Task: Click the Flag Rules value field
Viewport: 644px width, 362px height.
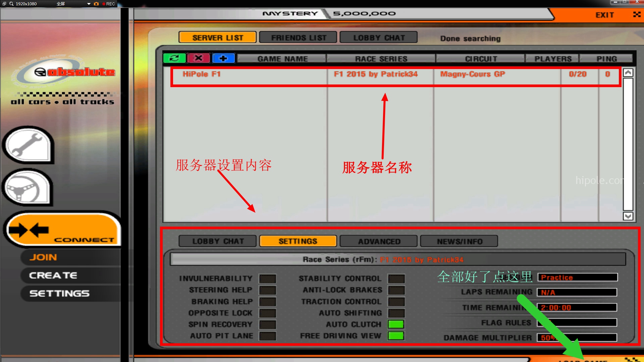Action: pos(577,322)
